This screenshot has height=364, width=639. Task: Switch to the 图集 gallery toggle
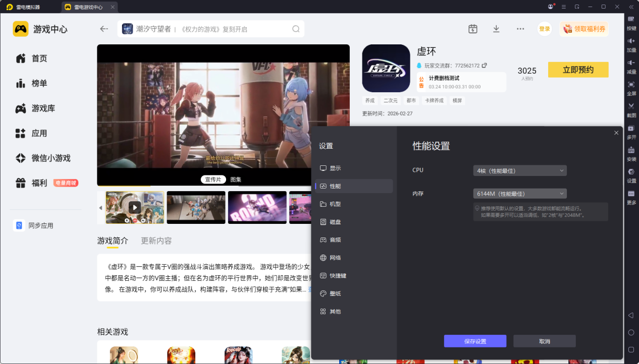pyautogui.click(x=236, y=179)
